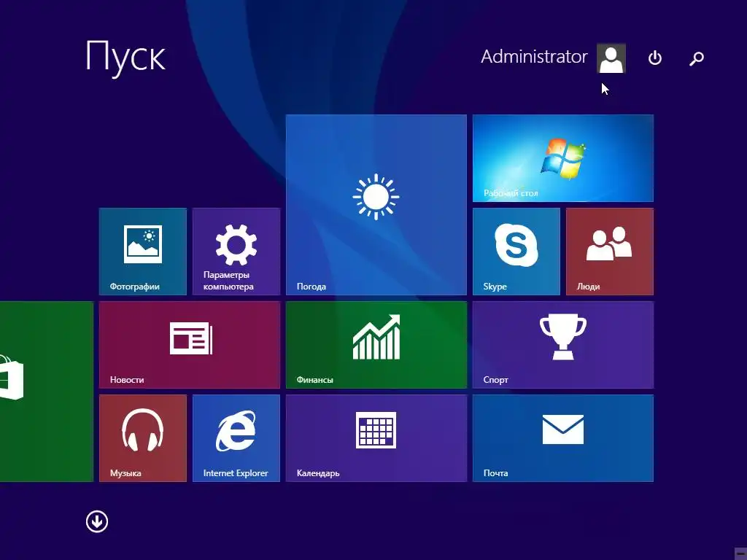Launch Internet Explorer tile
This screenshot has height=560, width=747.
point(236,438)
